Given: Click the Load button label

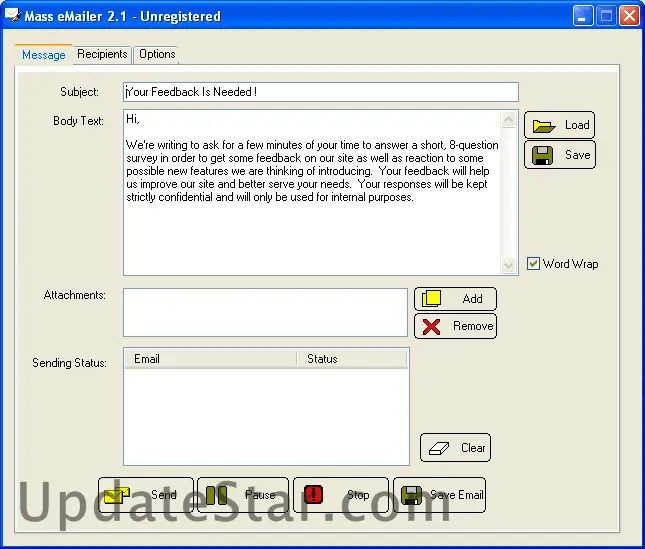Looking at the screenshot, I should click(x=577, y=125).
